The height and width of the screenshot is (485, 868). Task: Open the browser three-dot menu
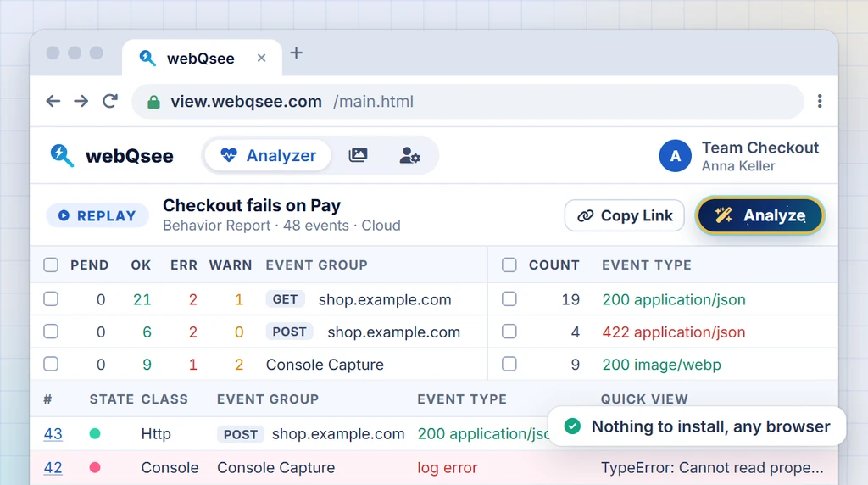click(820, 101)
